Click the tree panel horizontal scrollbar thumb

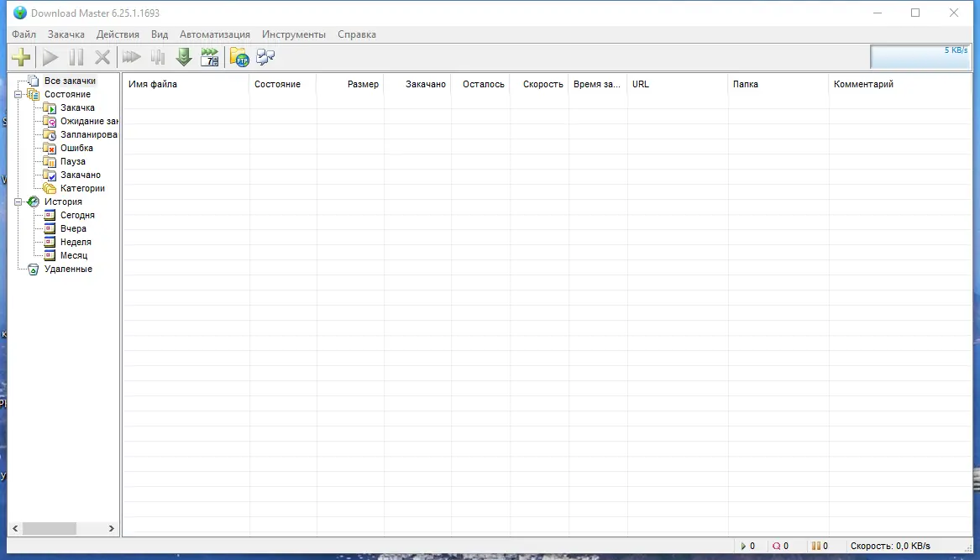click(50, 529)
